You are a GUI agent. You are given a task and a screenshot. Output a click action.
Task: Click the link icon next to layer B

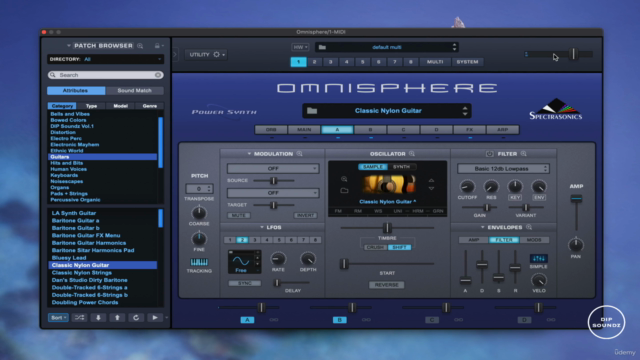pyautogui.click(x=366, y=320)
